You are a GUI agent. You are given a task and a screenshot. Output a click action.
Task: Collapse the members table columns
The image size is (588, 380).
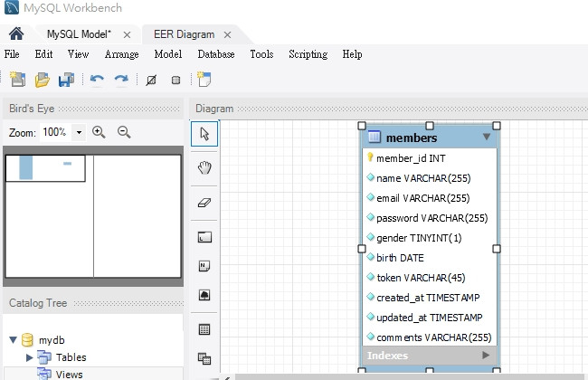point(487,137)
